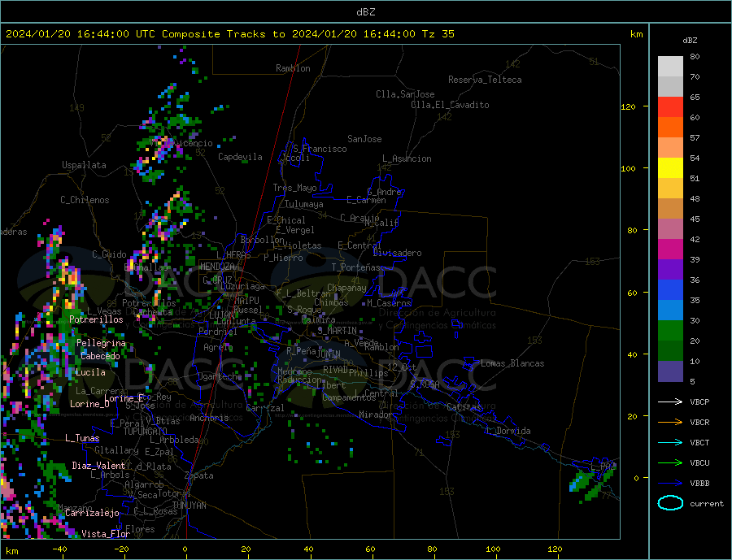Click the 'dBZ' title at top center
Viewport: 732px width, 560px height.
coord(365,12)
